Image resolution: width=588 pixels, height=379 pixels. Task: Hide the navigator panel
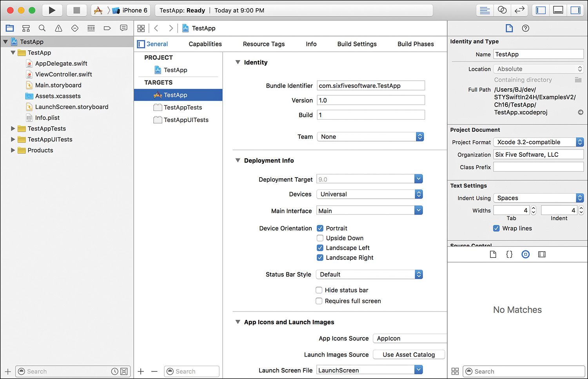click(541, 10)
